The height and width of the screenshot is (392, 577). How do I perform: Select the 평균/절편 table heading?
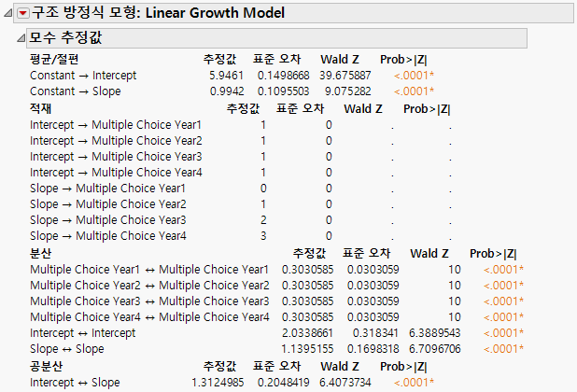point(54,60)
